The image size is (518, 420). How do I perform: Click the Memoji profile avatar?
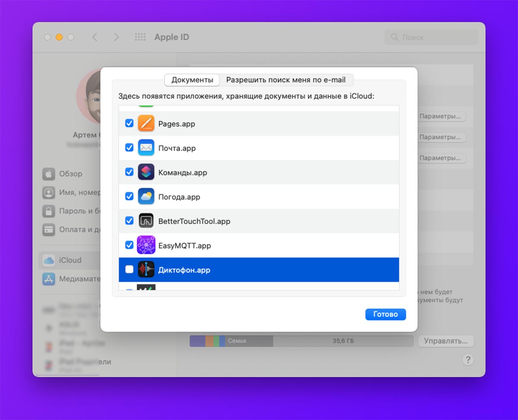pyautogui.click(x=88, y=96)
